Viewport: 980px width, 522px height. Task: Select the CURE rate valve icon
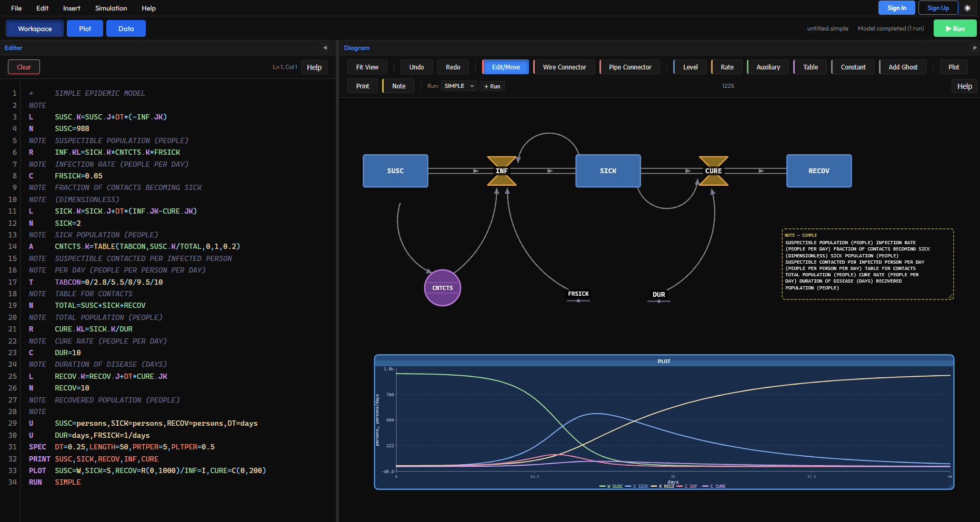click(713, 171)
